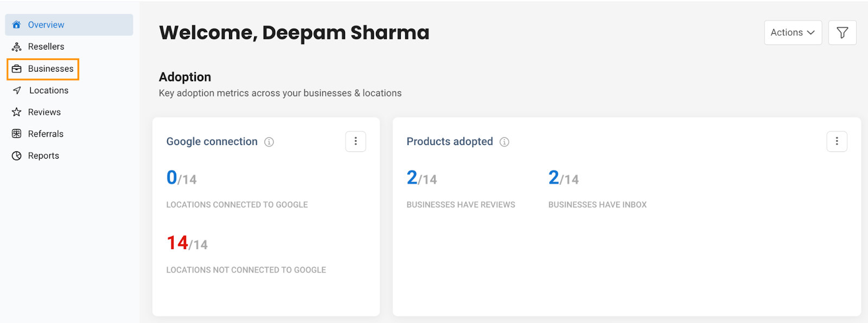Viewport: 868px width, 323px height.
Task: Click the Resellers hierarchy icon
Action: 17,47
